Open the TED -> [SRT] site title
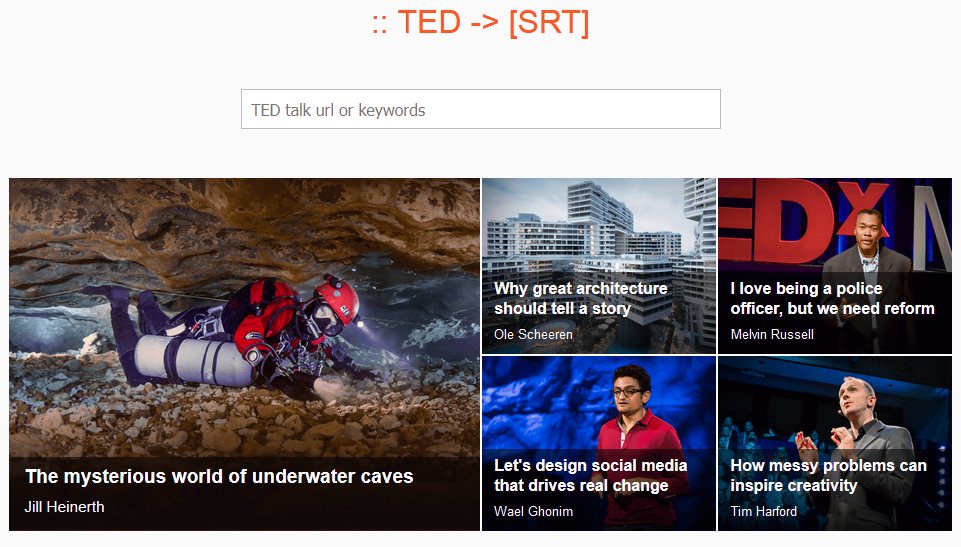Viewport: 961px width, 547px height. 480,23
